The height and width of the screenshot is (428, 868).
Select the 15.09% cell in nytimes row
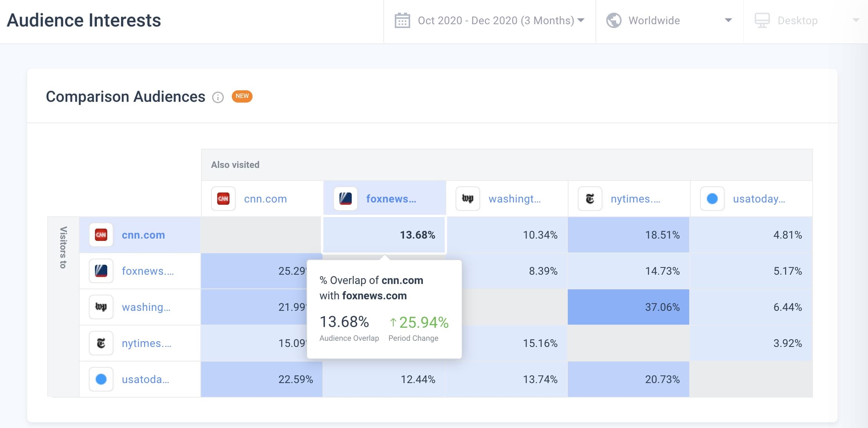pyautogui.click(x=254, y=343)
